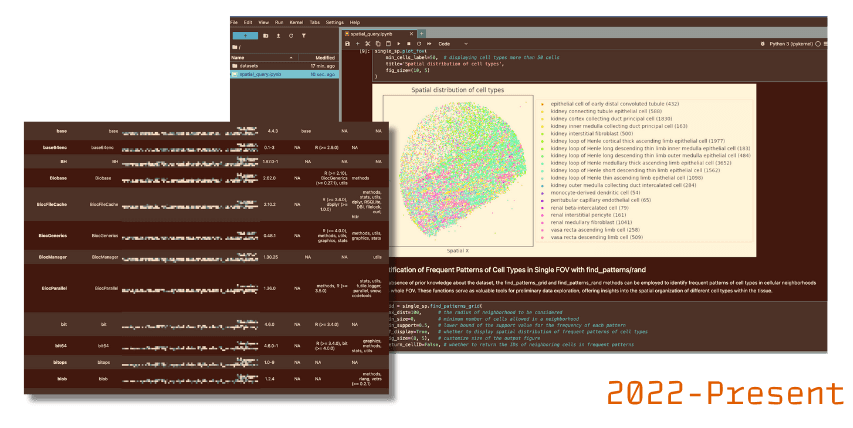Copy the selected cell
This screenshot has width=853, height=428.
[x=378, y=44]
